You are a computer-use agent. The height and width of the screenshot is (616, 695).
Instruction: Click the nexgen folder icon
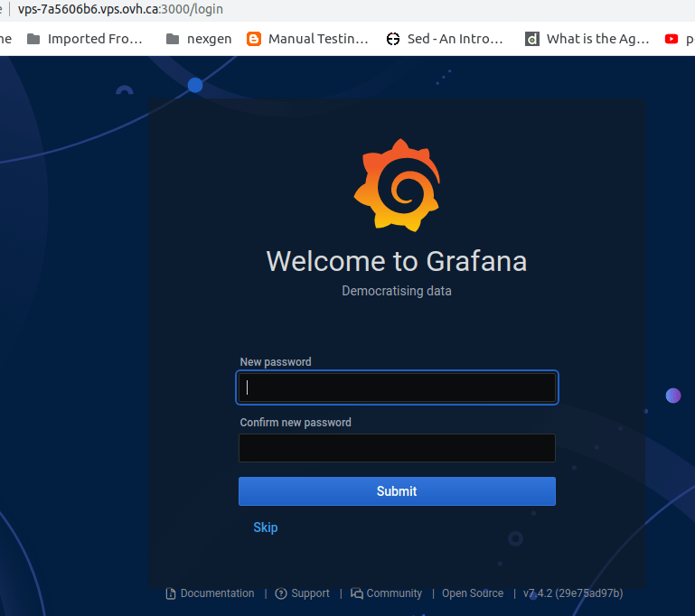point(173,39)
